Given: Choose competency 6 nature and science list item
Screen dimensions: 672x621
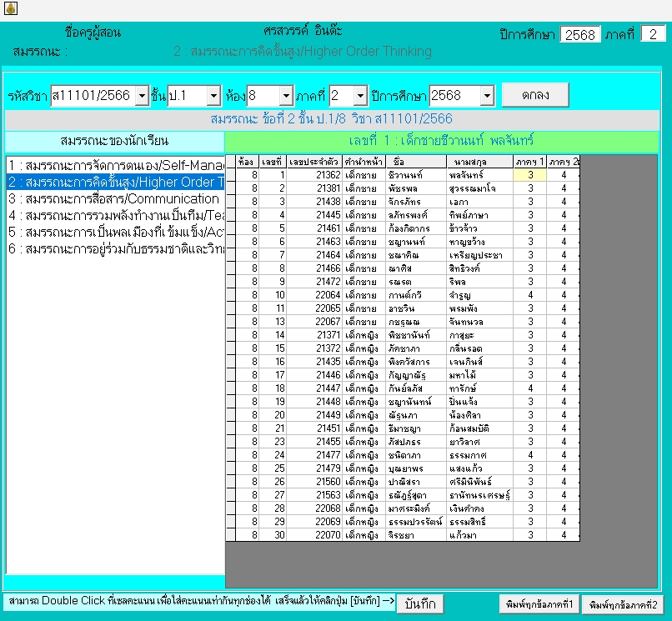Looking at the screenshot, I should click(115, 248).
